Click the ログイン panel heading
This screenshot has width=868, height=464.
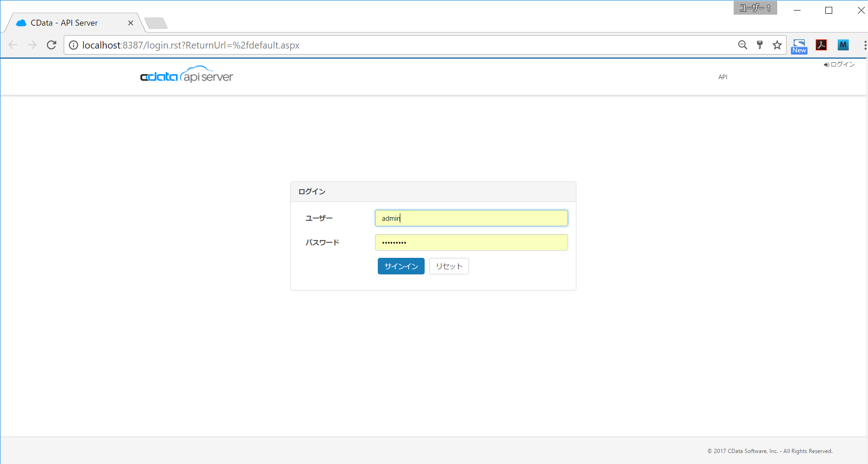(x=312, y=191)
